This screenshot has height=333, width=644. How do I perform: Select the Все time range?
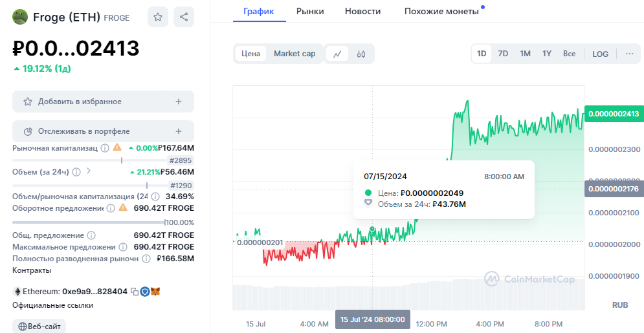(570, 54)
